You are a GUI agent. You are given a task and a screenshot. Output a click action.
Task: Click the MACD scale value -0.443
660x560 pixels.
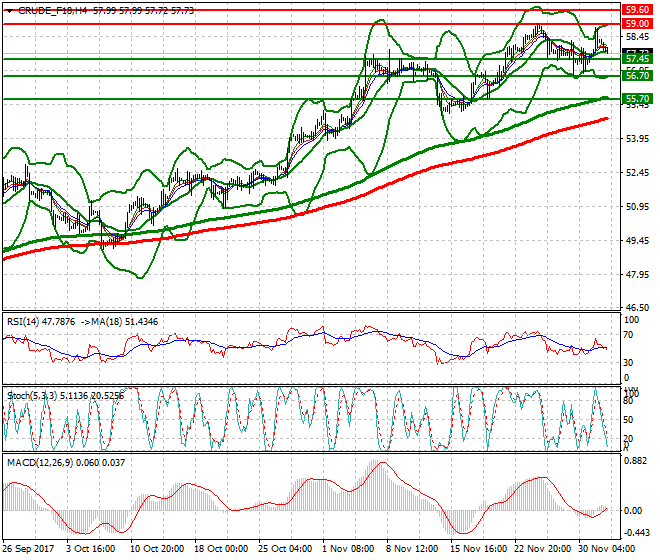(636, 533)
